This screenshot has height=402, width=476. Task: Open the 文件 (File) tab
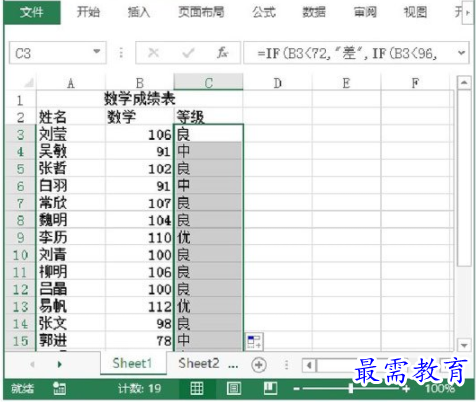tap(32, 12)
